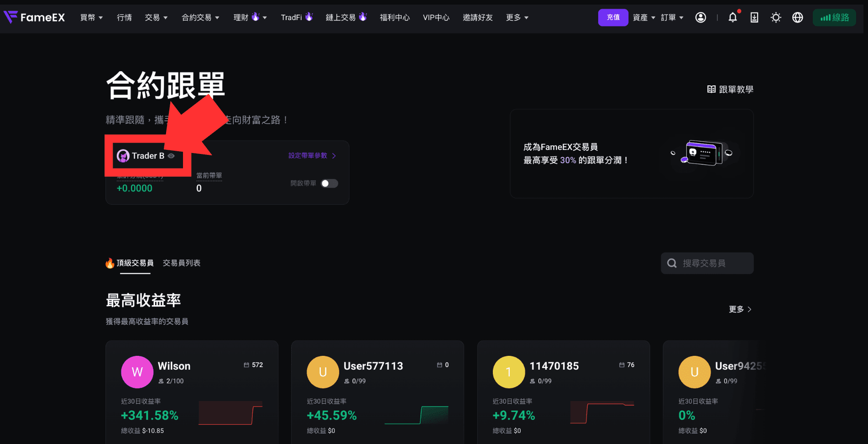Open trader 11470185 avatar

coord(509,372)
